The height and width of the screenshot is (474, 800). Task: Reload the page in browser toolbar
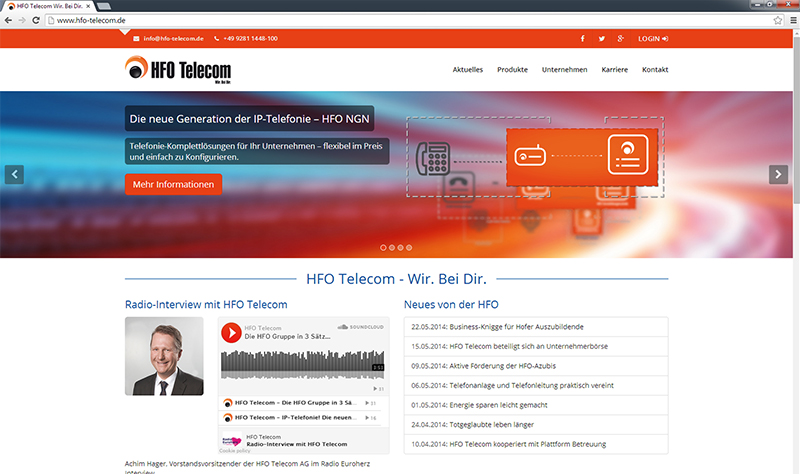(x=36, y=19)
